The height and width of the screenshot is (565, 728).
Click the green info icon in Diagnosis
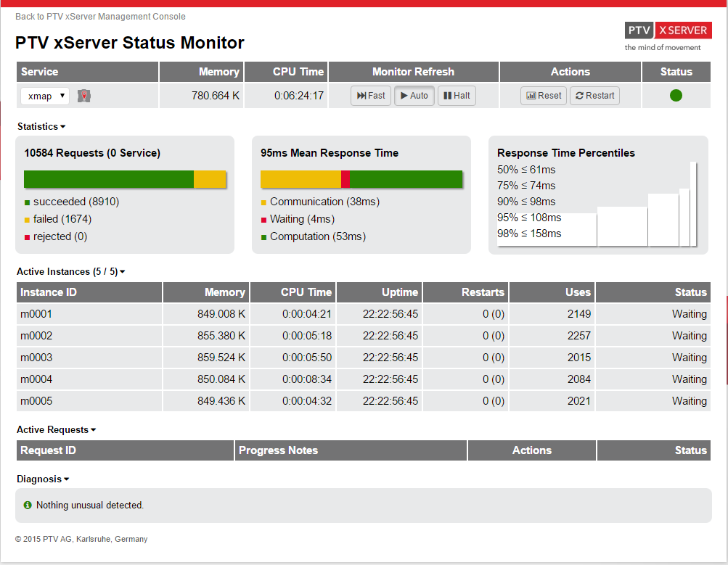click(28, 505)
